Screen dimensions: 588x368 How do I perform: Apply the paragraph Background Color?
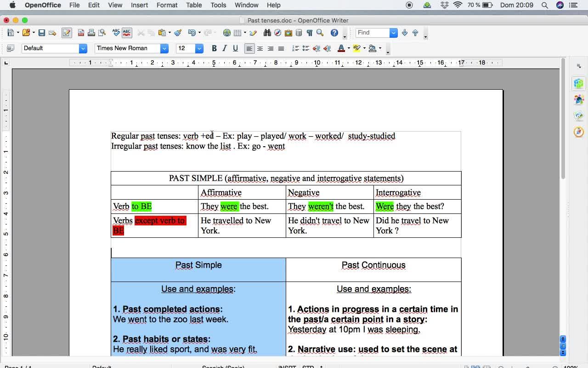click(373, 48)
